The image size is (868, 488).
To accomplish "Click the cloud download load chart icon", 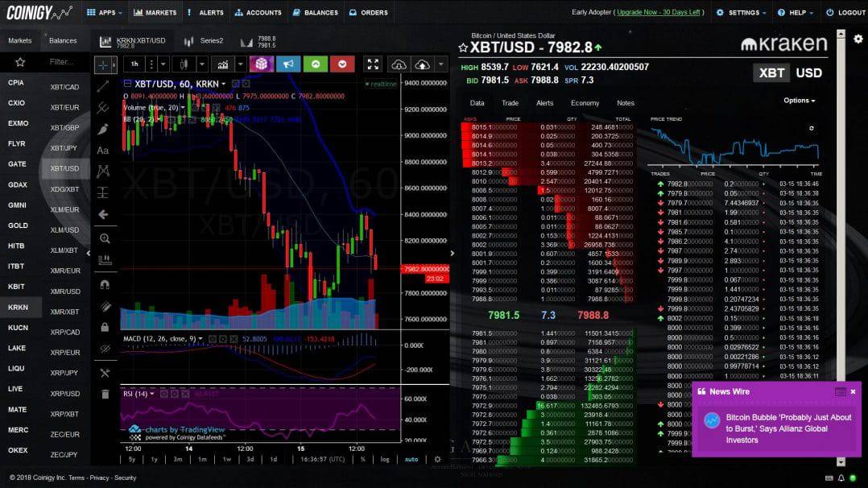I will pos(399,64).
